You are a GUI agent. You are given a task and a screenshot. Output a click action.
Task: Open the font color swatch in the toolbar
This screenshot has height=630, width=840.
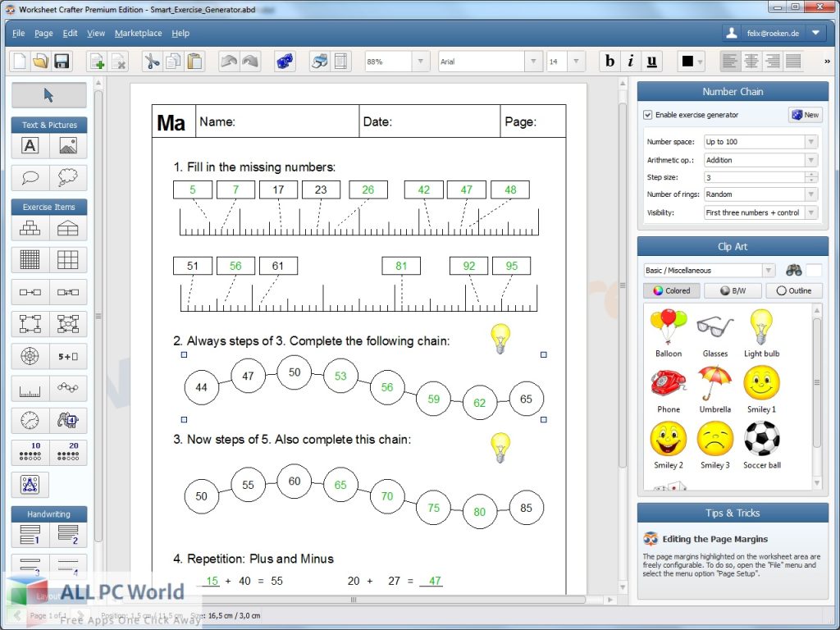click(687, 61)
